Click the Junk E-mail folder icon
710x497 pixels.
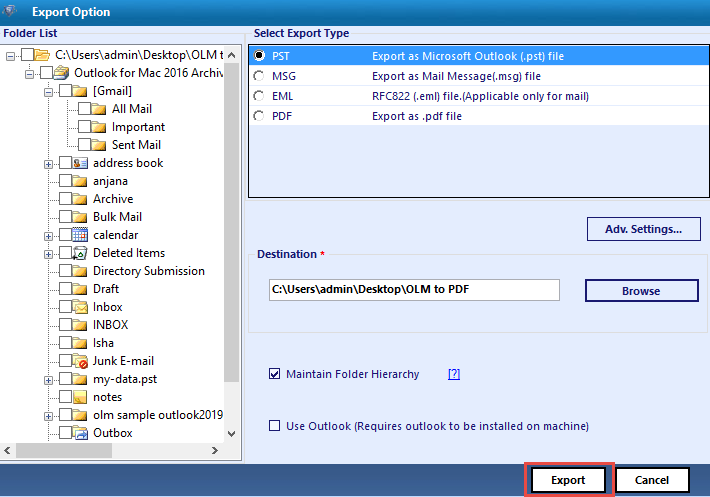tap(81, 361)
